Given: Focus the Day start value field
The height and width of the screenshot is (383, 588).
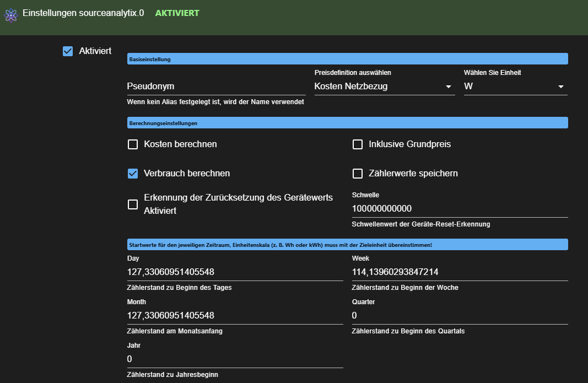Looking at the screenshot, I should click(x=234, y=272).
